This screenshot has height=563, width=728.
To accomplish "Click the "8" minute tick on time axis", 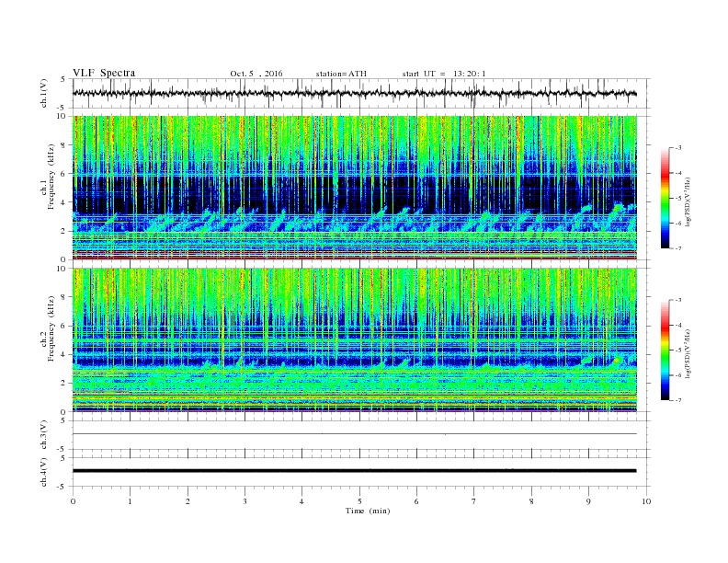I will coord(531,501).
